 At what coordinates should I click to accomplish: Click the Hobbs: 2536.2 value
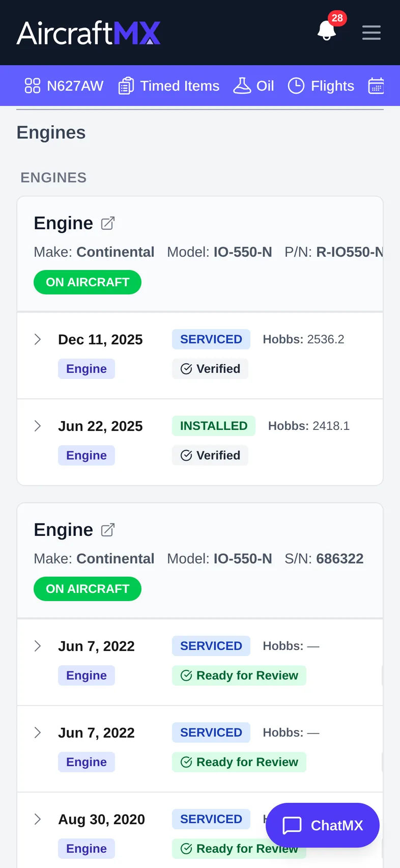click(x=303, y=339)
